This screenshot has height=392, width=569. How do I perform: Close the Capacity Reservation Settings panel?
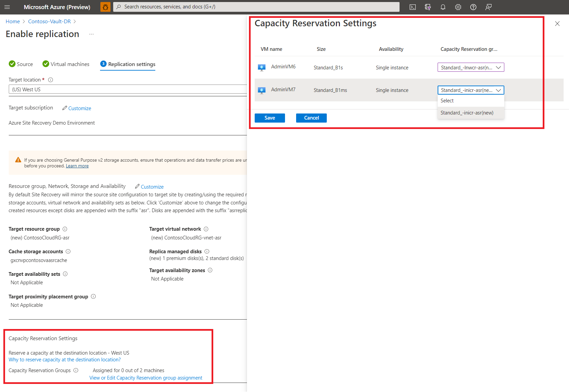coord(557,24)
